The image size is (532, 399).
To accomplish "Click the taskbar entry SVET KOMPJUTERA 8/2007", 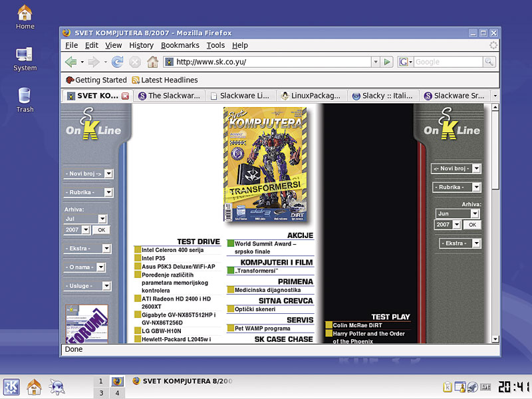I will coord(182,381).
